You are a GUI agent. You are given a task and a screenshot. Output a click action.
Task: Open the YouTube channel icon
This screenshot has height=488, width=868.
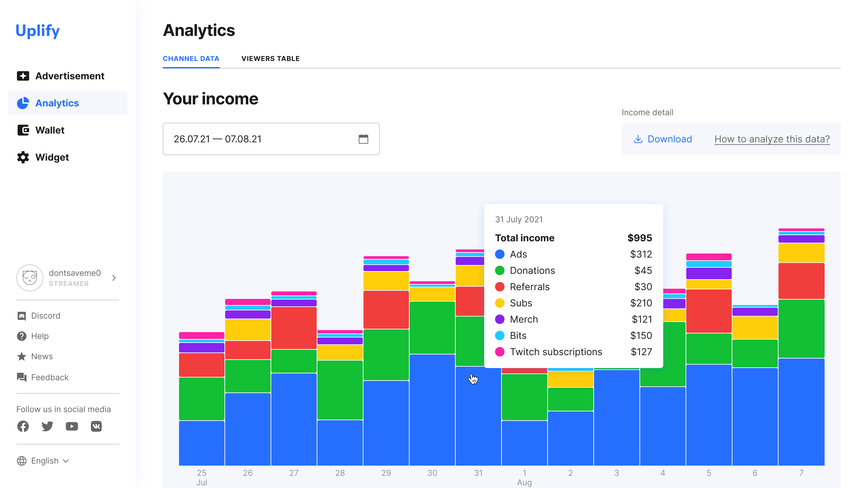point(72,426)
